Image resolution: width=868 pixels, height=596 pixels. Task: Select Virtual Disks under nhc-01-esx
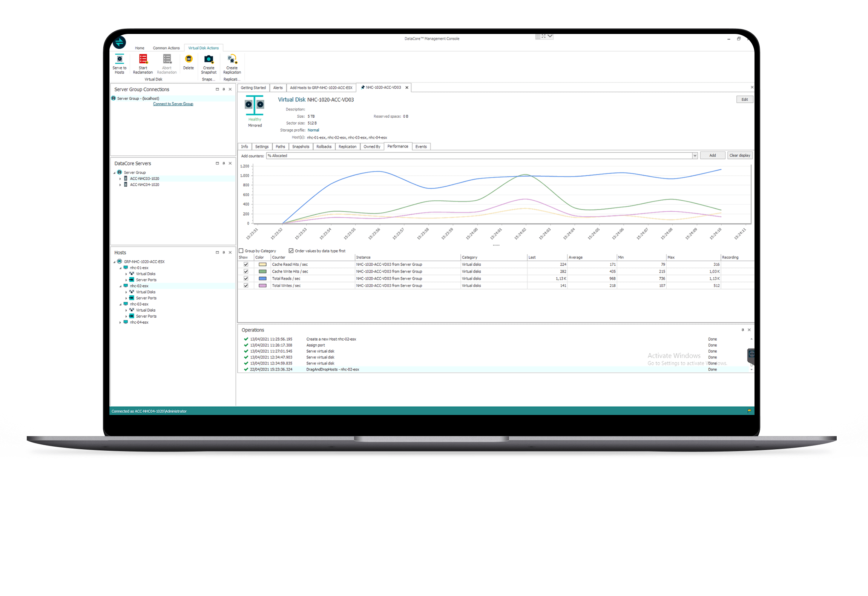146,274
